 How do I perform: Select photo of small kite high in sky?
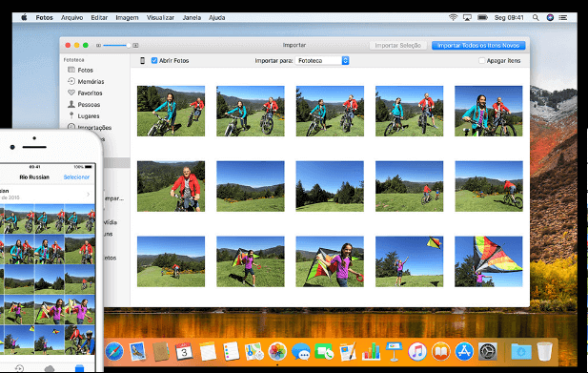click(409, 261)
